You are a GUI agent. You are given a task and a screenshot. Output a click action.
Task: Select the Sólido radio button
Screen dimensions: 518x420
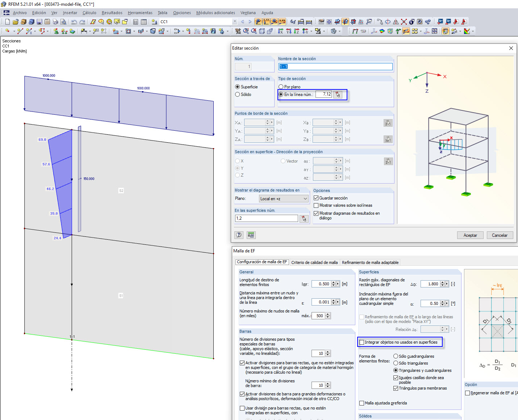click(x=238, y=94)
